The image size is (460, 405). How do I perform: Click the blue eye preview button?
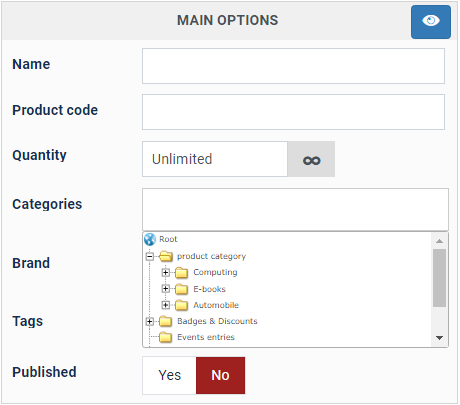pyautogui.click(x=431, y=22)
